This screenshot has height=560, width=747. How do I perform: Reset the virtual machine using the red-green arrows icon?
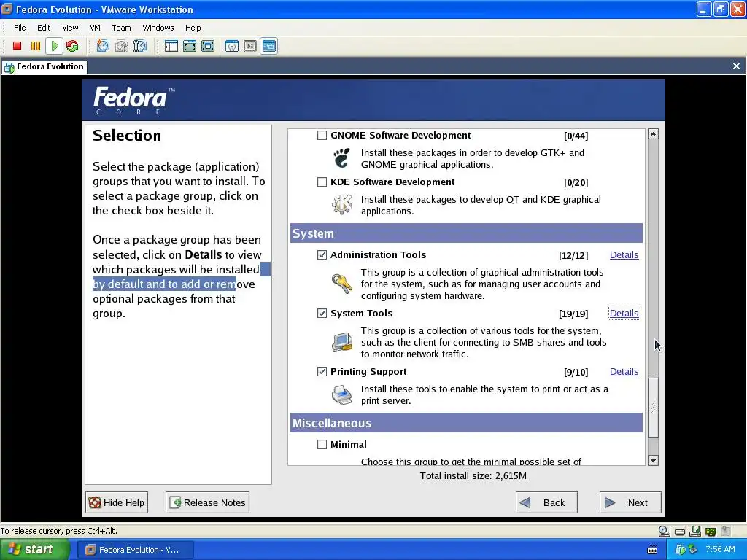pos(72,46)
